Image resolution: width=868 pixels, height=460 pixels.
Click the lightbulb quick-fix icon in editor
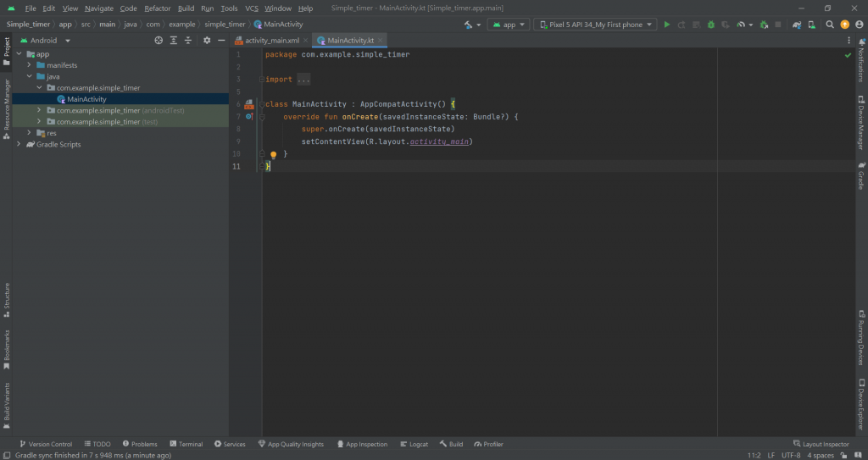coord(274,155)
